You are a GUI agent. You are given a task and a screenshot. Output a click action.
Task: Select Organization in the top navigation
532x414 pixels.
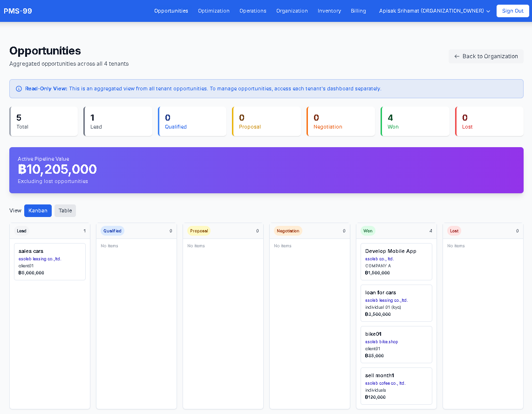tap(292, 10)
